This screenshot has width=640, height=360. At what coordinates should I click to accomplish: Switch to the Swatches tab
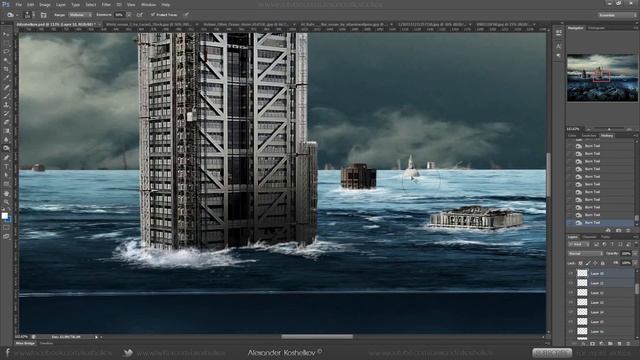pos(589,136)
